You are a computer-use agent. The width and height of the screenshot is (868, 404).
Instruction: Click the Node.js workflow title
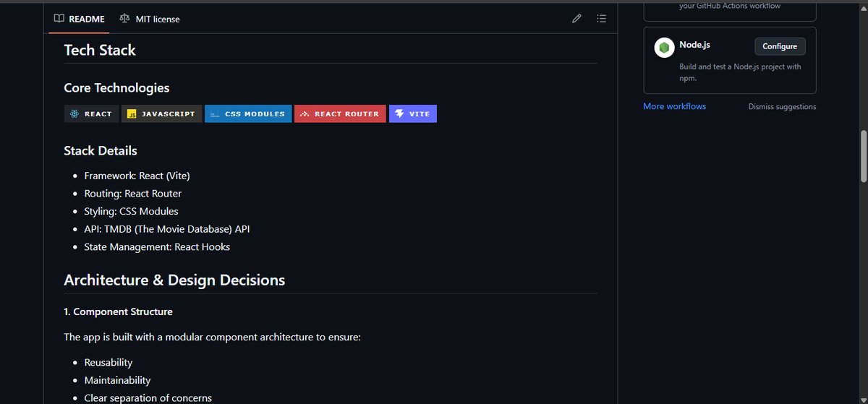tap(694, 45)
